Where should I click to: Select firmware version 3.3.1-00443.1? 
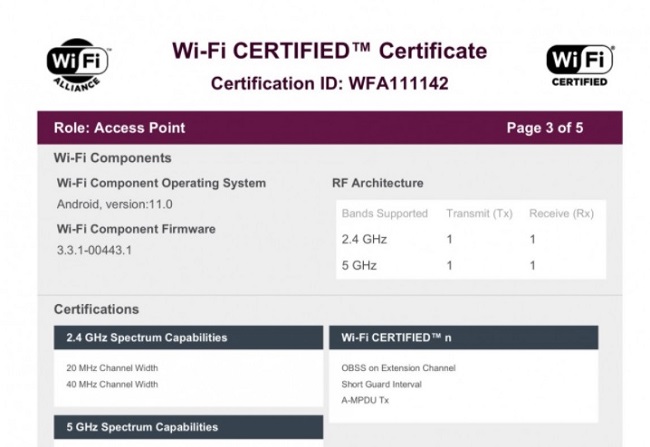click(x=95, y=250)
